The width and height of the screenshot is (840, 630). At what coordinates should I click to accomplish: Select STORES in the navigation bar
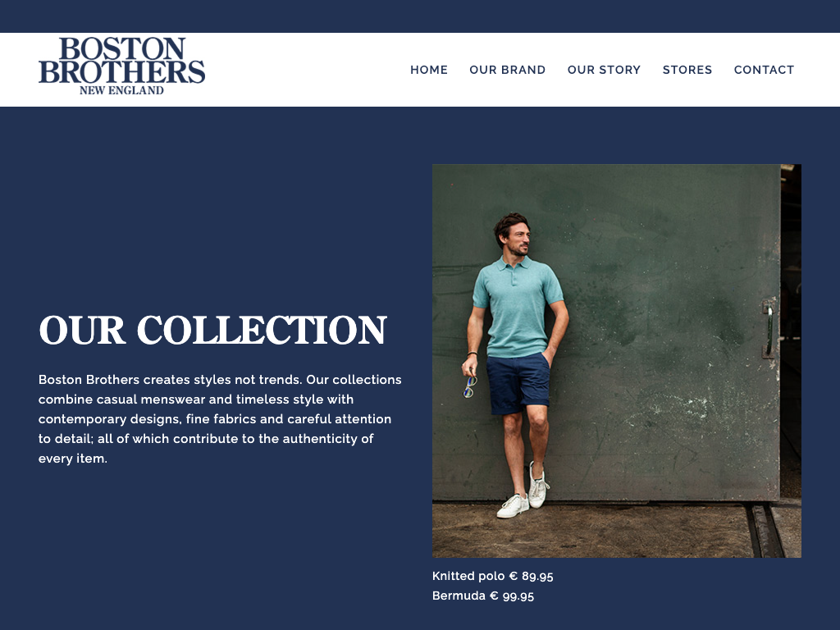[x=687, y=70]
